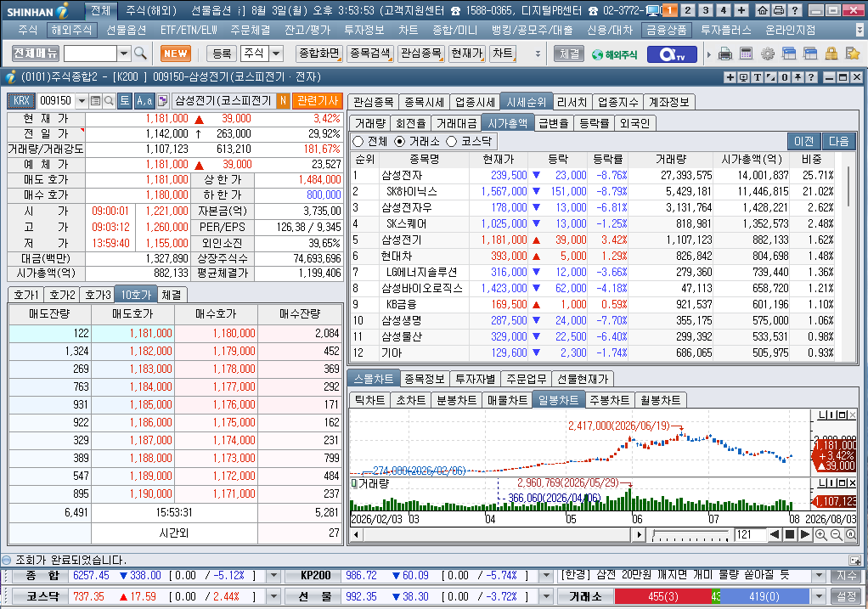This screenshot has height=609, width=868.
Task: Click the chart count field showing 121
Action: (749, 534)
